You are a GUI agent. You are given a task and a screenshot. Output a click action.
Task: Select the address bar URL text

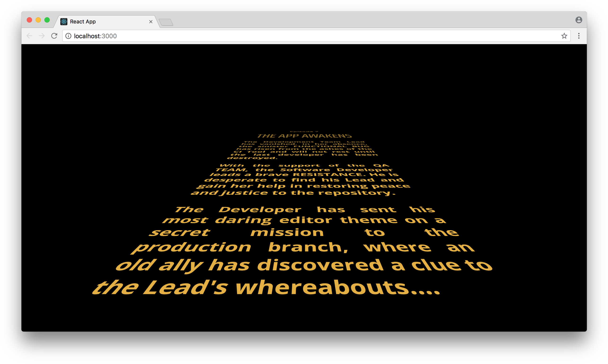coord(96,36)
